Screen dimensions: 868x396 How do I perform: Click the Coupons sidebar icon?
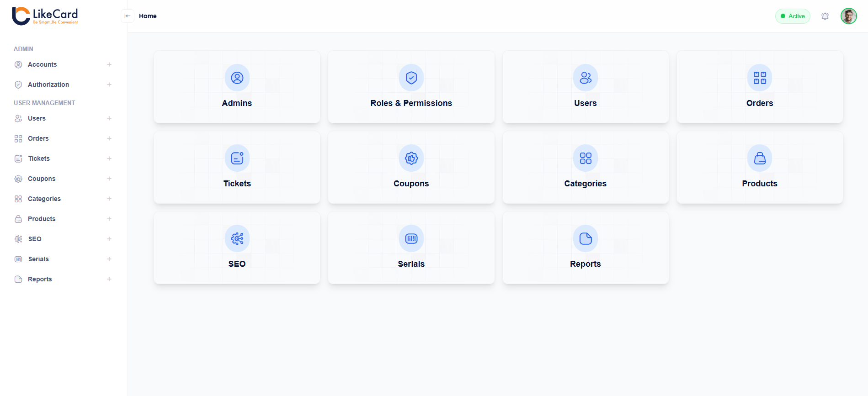tap(18, 179)
